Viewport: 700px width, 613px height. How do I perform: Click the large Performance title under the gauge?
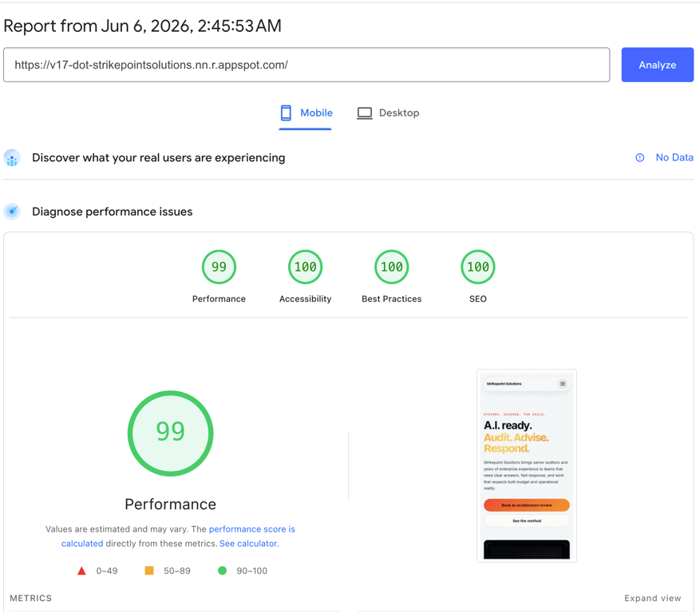[x=171, y=504]
